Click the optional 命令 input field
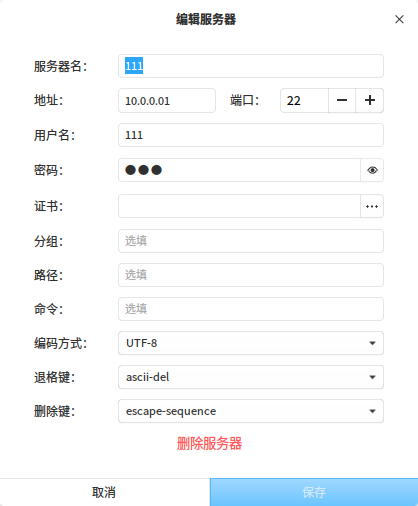This screenshot has height=506, width=418. point(251,309)
